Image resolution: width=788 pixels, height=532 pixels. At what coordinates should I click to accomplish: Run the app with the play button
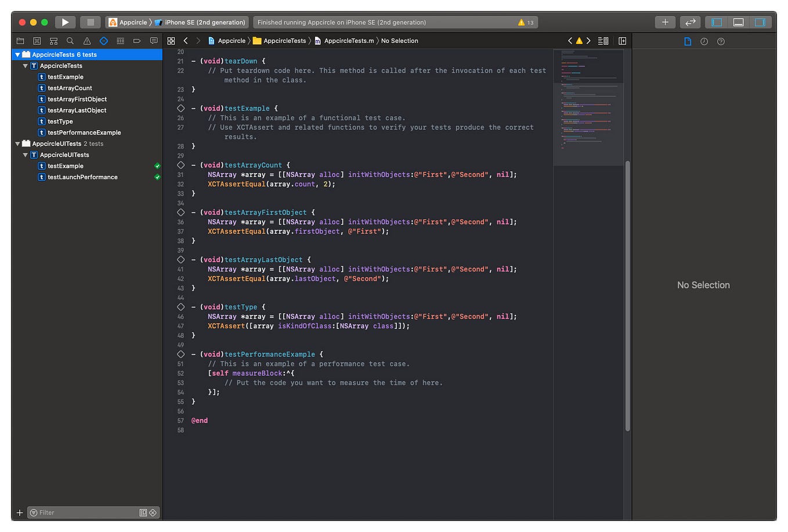(x=65, y=22)
